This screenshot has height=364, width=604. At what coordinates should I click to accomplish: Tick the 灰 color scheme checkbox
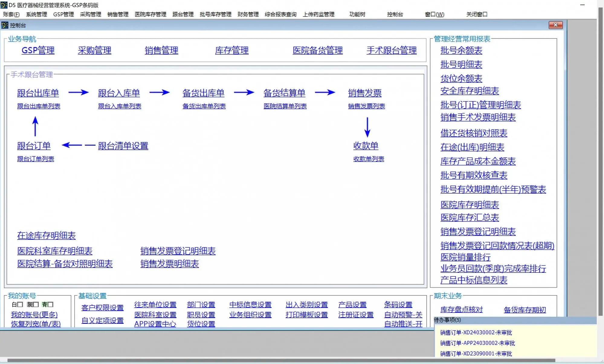click(36, 304)
